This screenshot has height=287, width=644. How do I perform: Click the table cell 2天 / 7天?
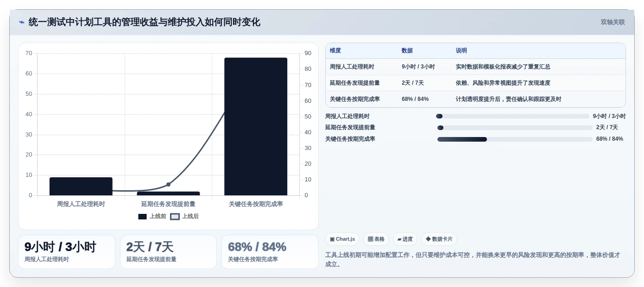tap(413, 83)
